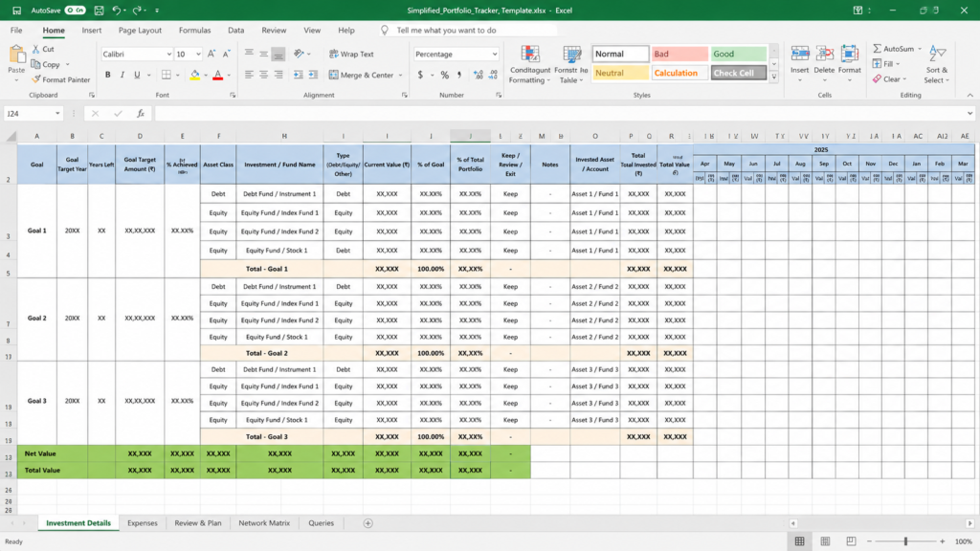Toggle Wrap Text

click(351, 55)
